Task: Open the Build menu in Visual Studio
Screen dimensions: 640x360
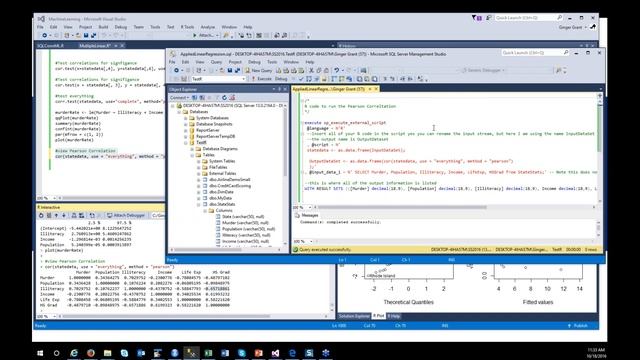Action: (x=103, y=27)
